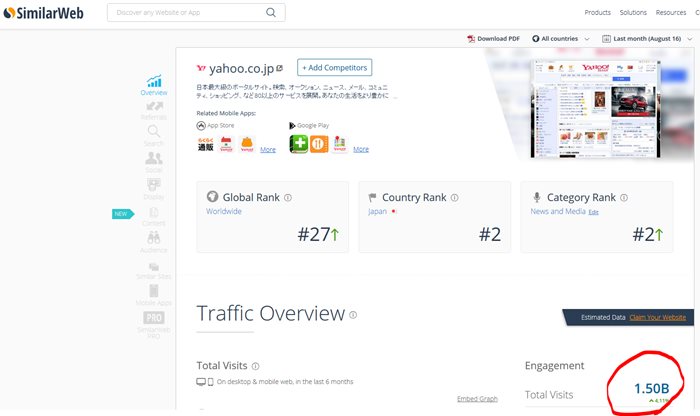Open the Display sidebar section
700x416 pixels.
click(x=154, y=189)
